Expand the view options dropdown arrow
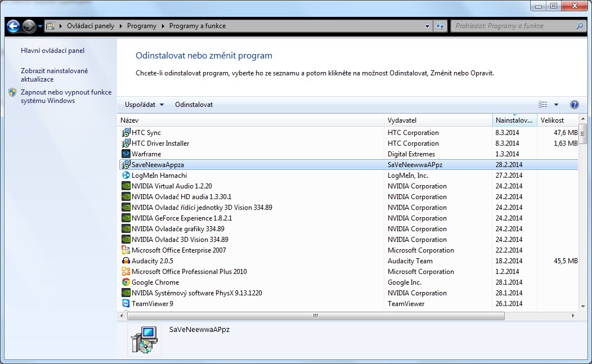The width and height of the screenshot is (592, 364). click(556, 105)
